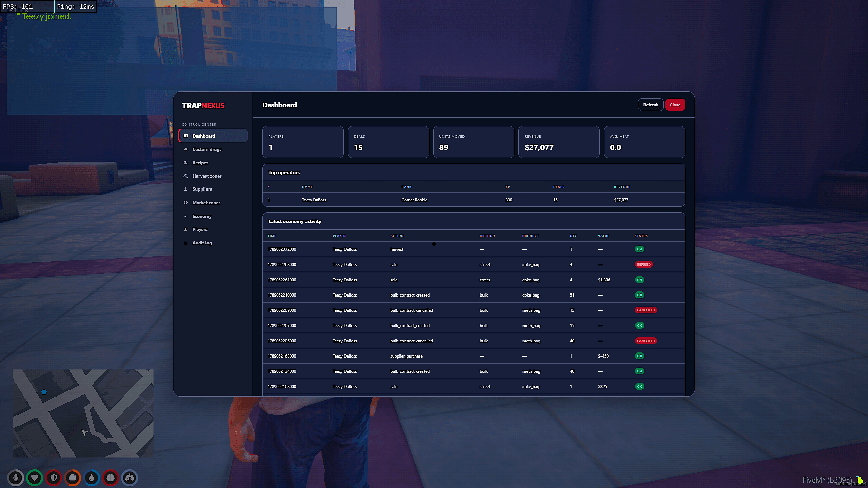Image resolution: width=868 pixels, height=488 pixels.
Task: Click the Market zones sidebar icon
Action: [185, 203]
